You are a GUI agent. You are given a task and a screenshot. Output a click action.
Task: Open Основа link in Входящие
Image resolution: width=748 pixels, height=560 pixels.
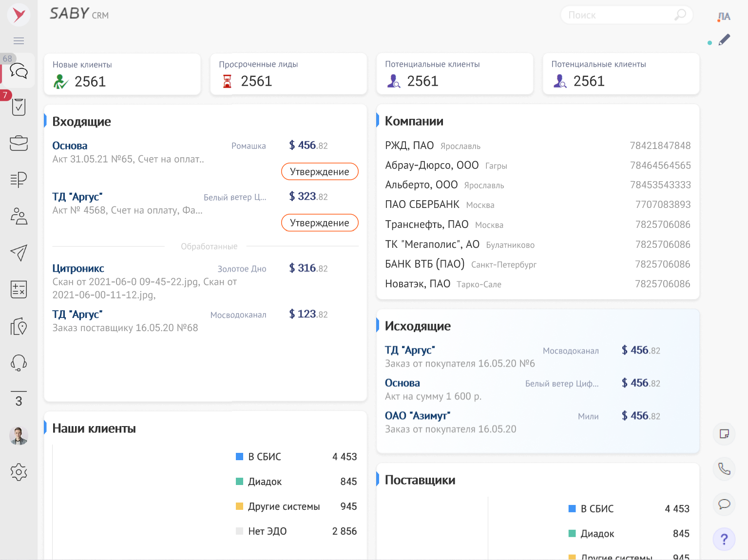pyautogui.click(x=70, y=146)
